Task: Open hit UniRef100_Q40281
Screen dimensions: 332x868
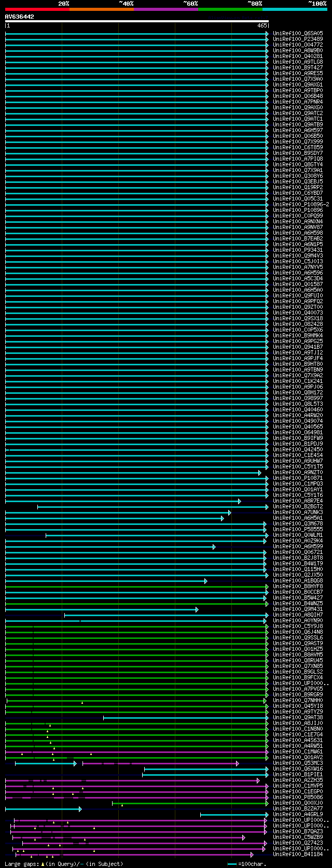Action: [298, 56]
